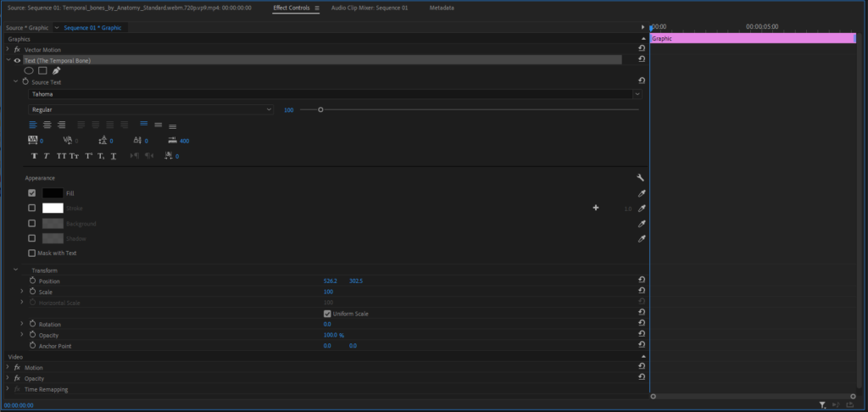Viewport: 868px width, 412px height.
Task: Align text to the bottom
Action: click(x=173, y=125)
